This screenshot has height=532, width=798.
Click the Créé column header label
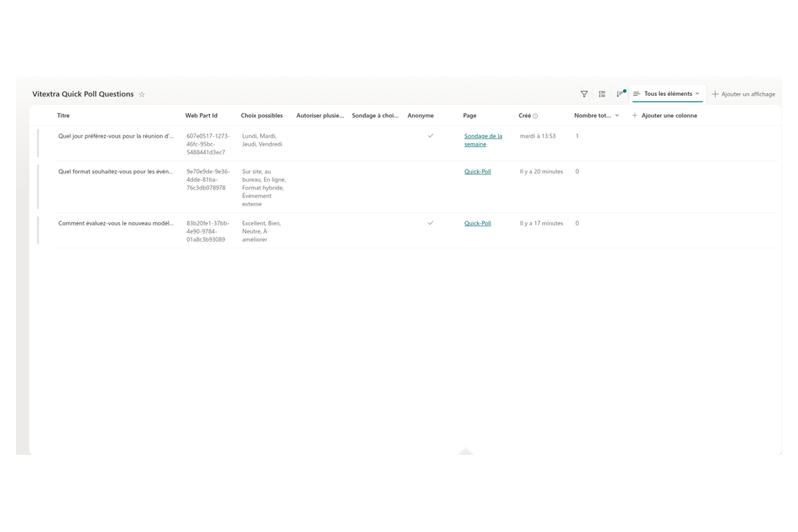click(x=525, y=116)
